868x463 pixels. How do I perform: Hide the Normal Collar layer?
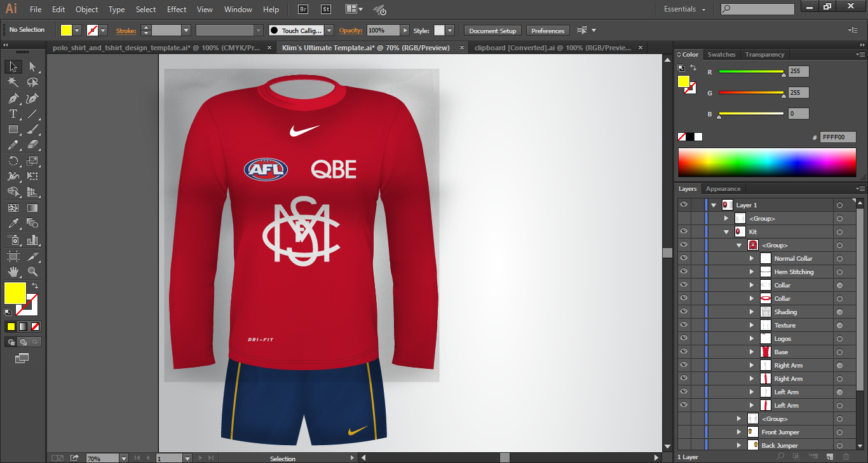684,258
